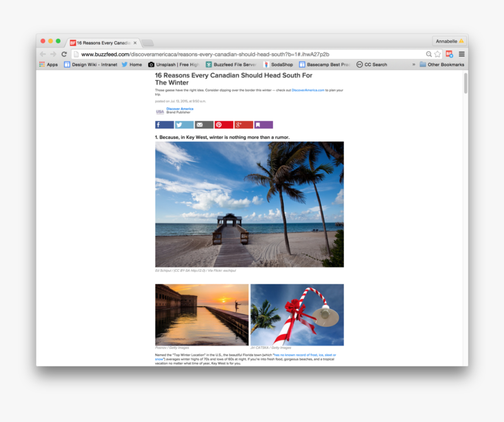The image size is (504, 422).
Task: Click the Ed Schipul photo credit caption
Action: 195,271
